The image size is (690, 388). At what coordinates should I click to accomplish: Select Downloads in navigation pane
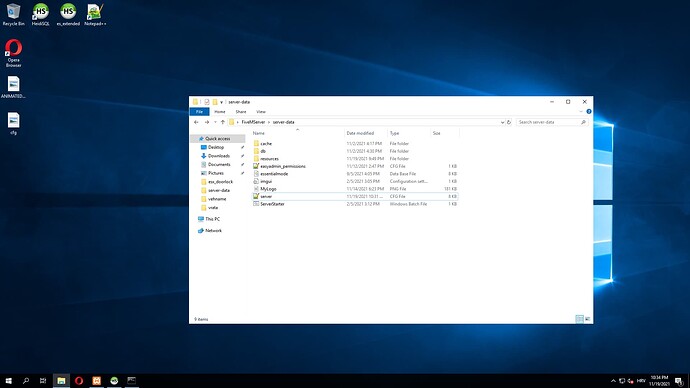219,156
